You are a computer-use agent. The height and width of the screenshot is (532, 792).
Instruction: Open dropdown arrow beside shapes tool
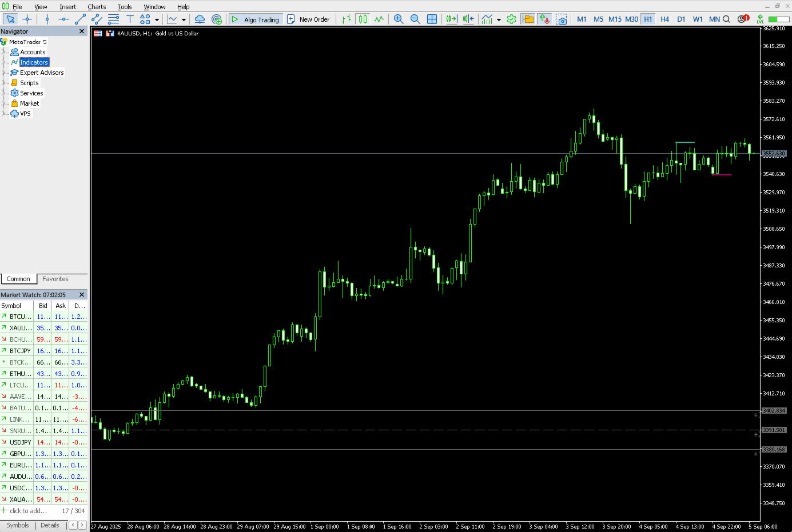(x=157, y=19)
